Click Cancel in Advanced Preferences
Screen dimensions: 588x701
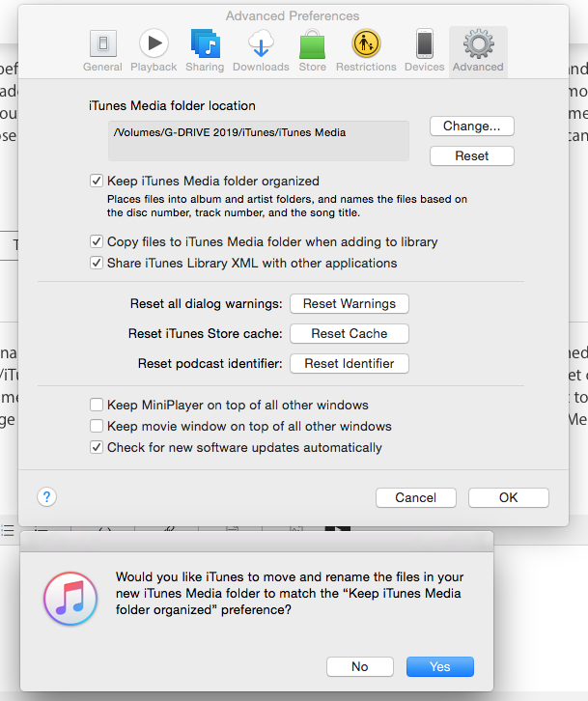point(416,497)
